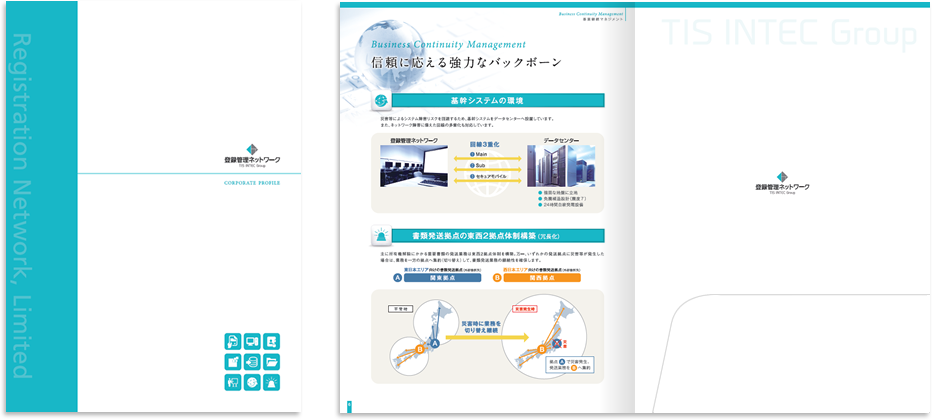Viewport: 932px width, 420px height.
Task: Click the red '災害発生時' tag on the map
Action: [524, 309]
